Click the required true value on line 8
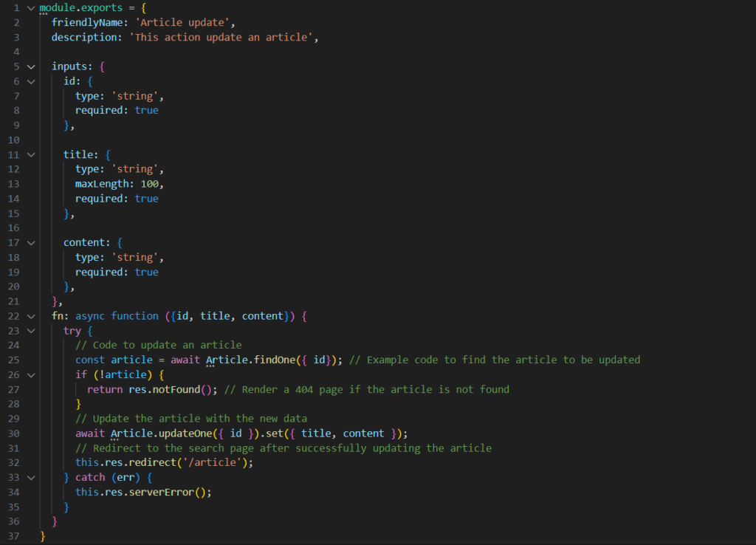The image size is (756, 545). pos(146,110)
